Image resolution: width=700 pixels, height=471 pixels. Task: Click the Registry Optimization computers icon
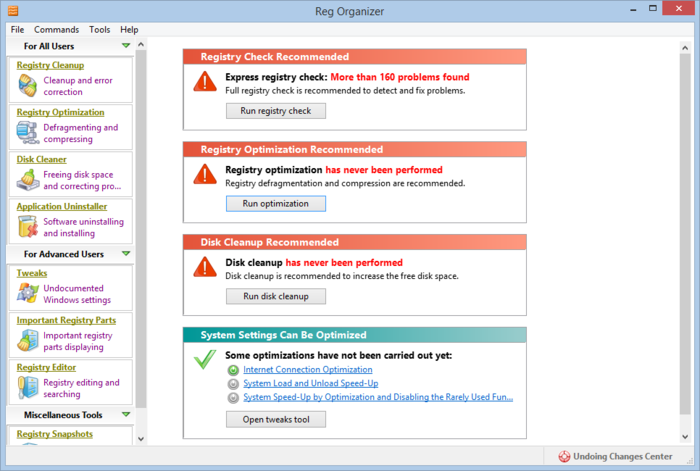pos(27,133)
